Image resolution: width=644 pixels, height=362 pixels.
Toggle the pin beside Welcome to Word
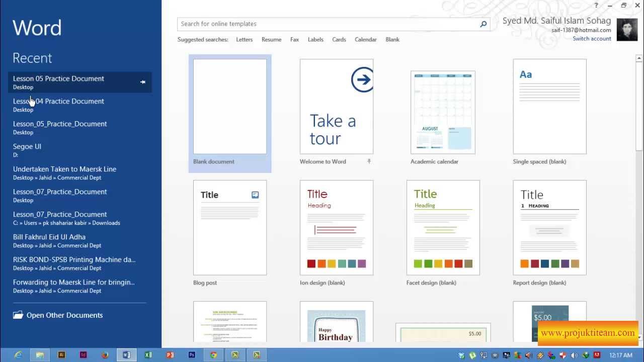(x=369, y=161)
